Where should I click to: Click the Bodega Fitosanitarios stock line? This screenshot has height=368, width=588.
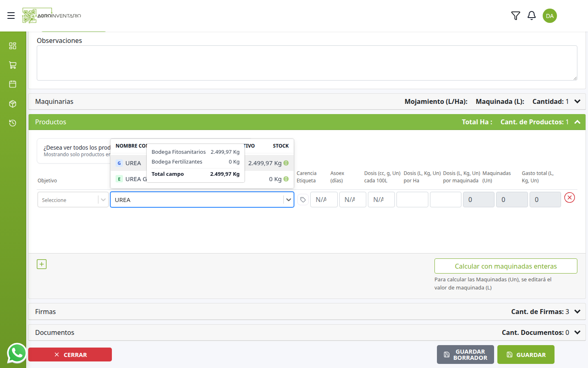[196, 152]
